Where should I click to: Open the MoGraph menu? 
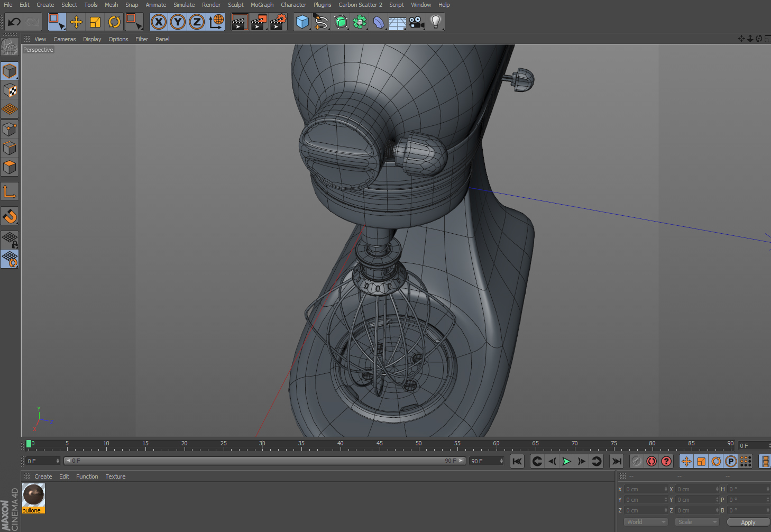tap(262, 5)
